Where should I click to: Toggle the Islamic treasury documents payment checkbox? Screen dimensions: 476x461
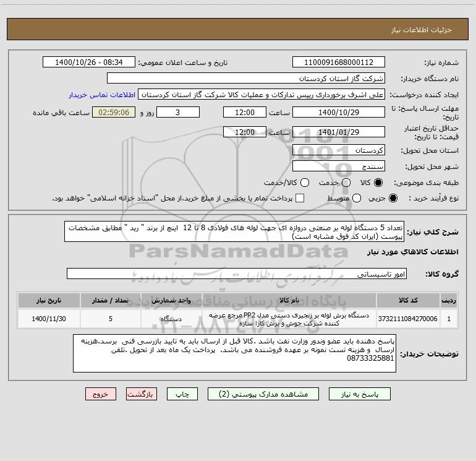coord(300,198)
